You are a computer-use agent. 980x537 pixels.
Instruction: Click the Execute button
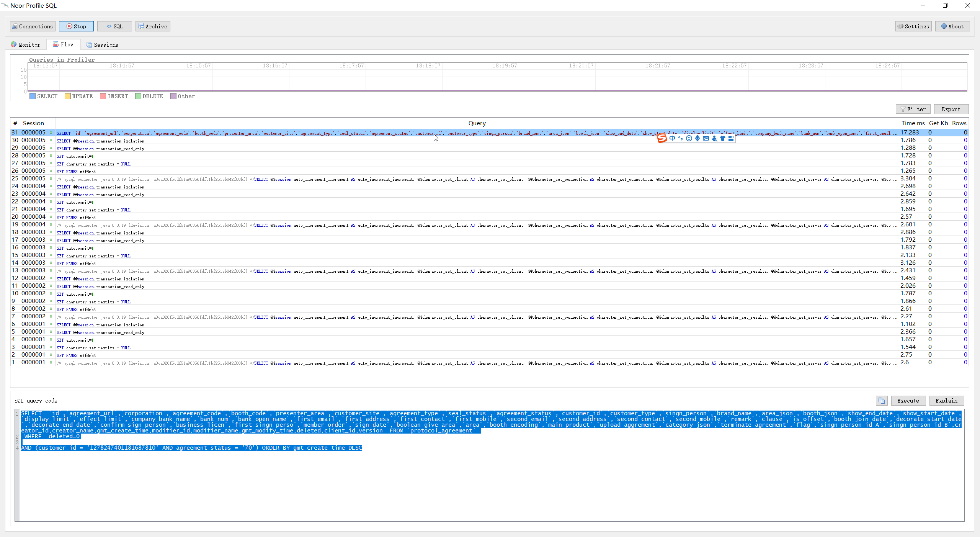[908, 401]
